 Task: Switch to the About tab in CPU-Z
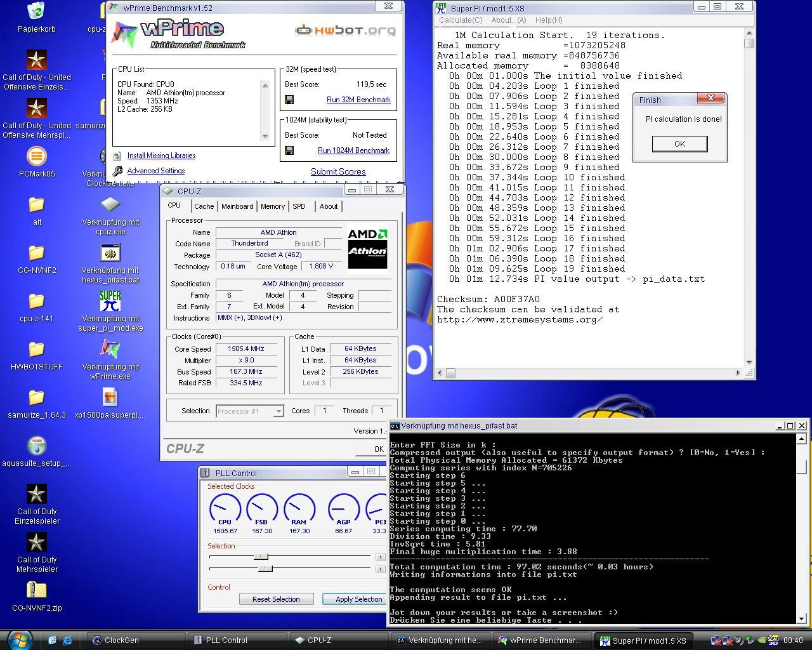click(x=329, y=206)
